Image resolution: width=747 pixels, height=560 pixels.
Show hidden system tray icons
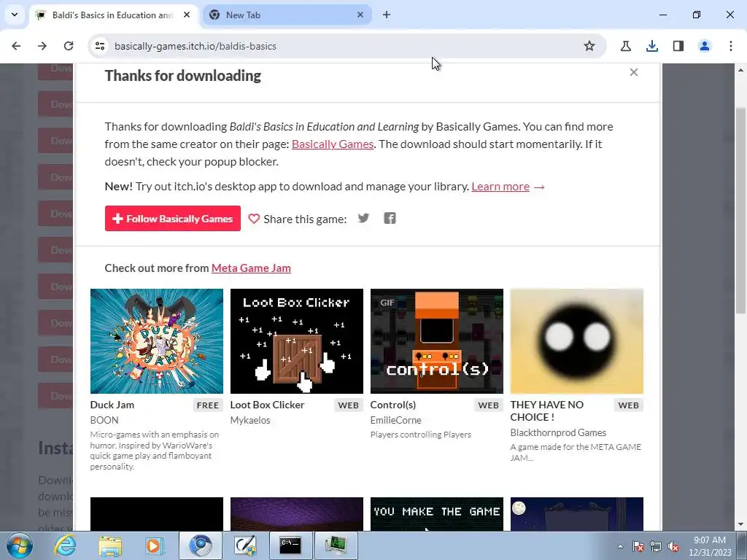click(x=620, y=546)
